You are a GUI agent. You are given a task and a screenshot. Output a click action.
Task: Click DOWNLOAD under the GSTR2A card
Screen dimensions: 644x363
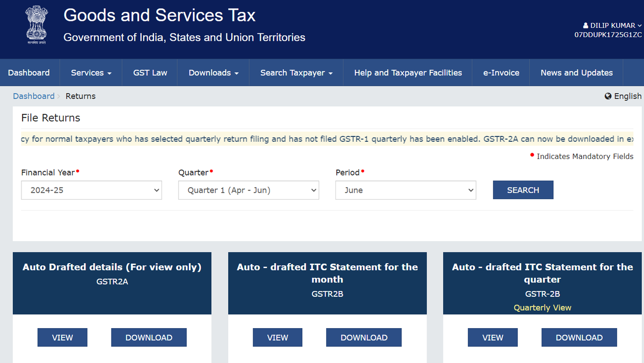(x=149, y=338)
